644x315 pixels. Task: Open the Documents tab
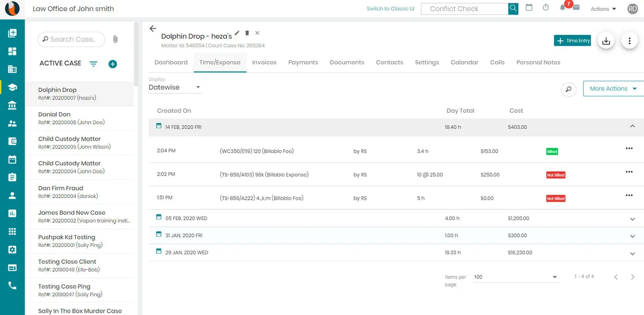(347, 62)
